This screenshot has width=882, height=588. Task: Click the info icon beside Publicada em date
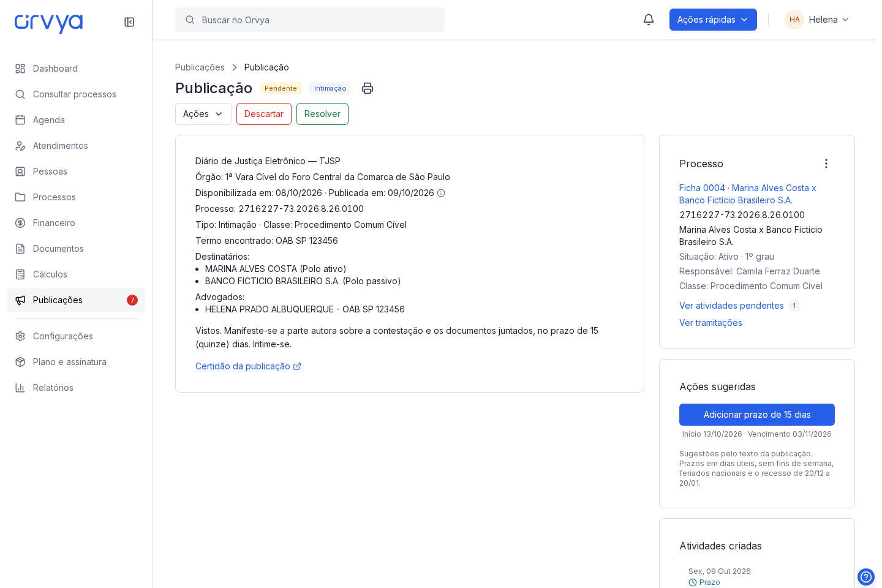(x=441, y=193)
